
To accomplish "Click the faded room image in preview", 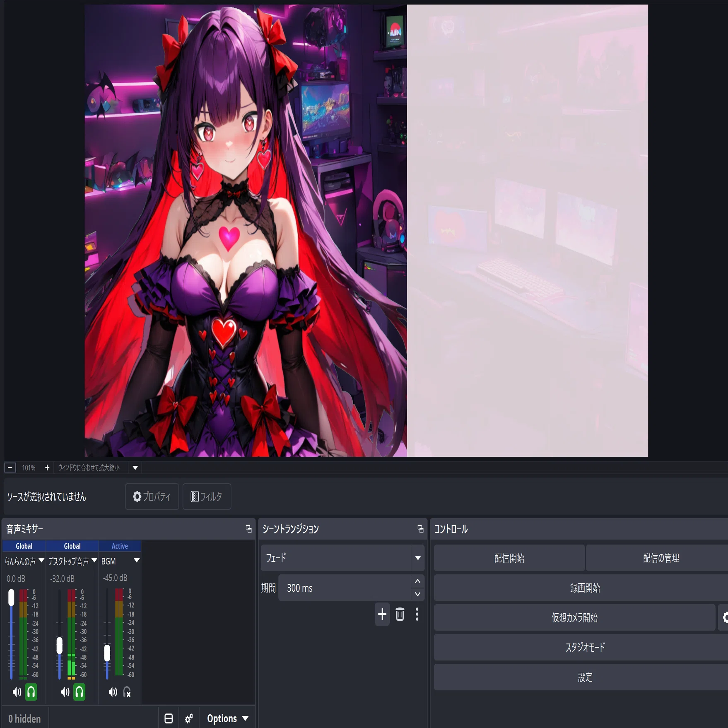I will click(x=527, y=231).
